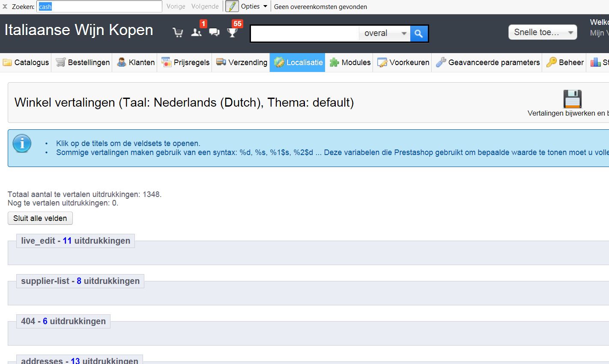Open the trophy icon with badge 55
This screenshot has height=364, width=609.
233,33
